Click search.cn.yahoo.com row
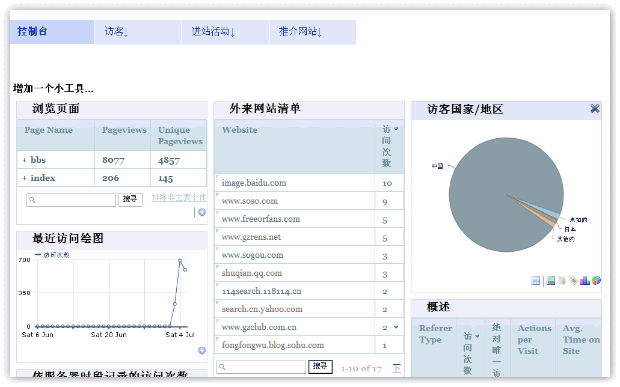This screenshot has width=620, height=387. [x=309, y=309]
